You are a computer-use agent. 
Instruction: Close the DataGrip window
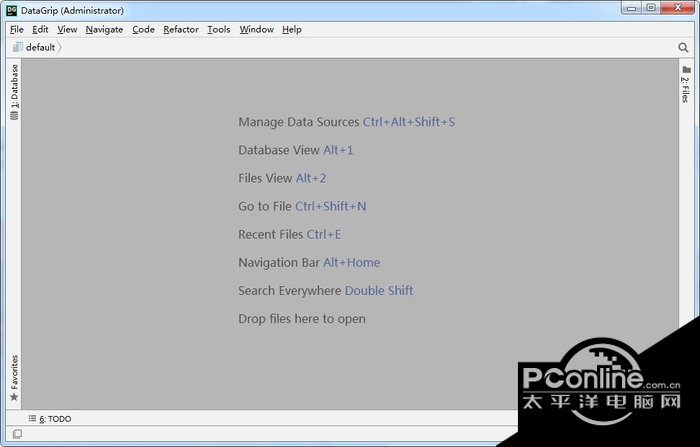(678, 8)
